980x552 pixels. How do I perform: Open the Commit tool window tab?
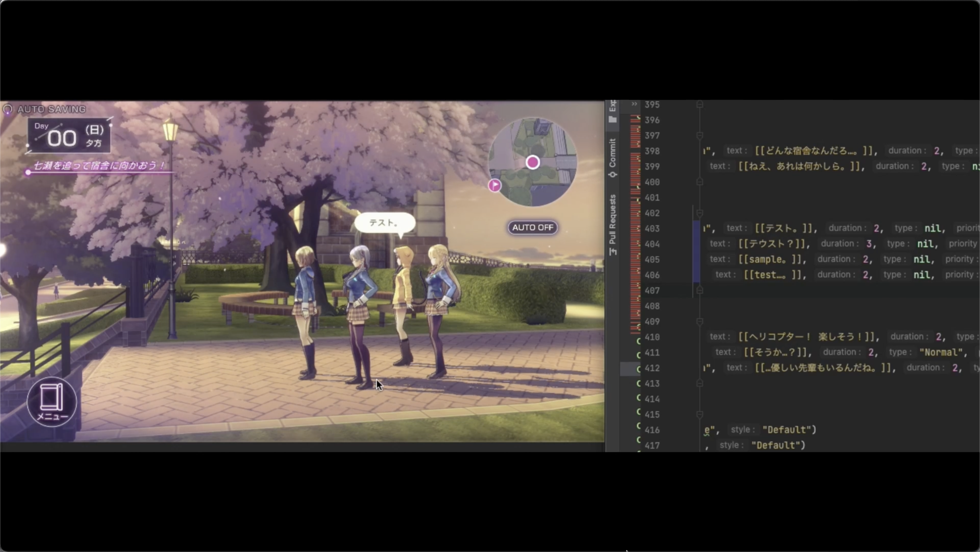[612, 157]
